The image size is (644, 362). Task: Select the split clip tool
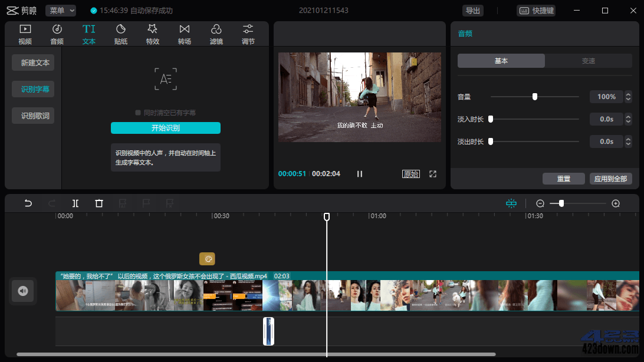(x=75, y=203)
